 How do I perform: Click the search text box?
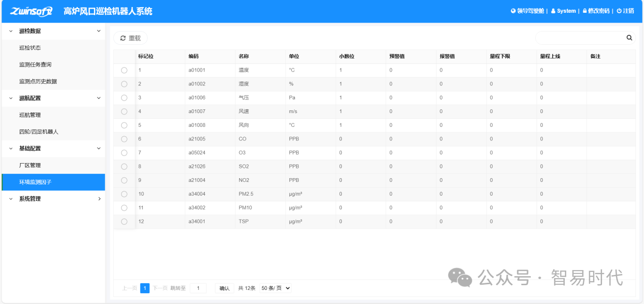[580, 38]
